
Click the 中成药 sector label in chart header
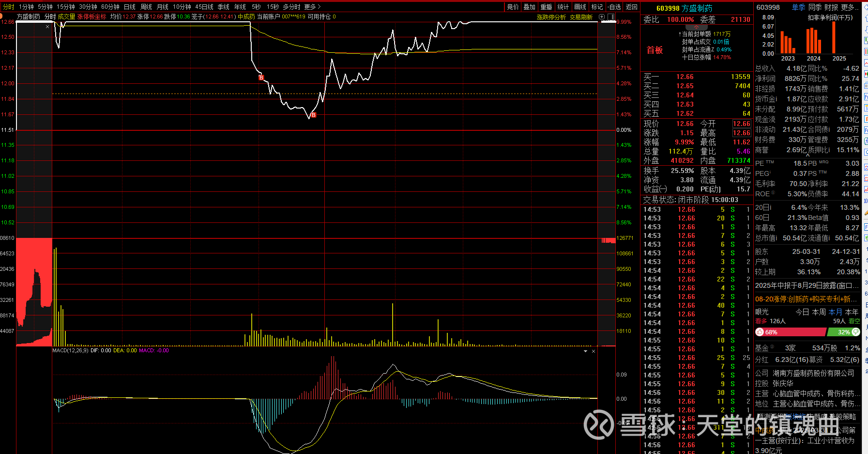pos(246,16)
